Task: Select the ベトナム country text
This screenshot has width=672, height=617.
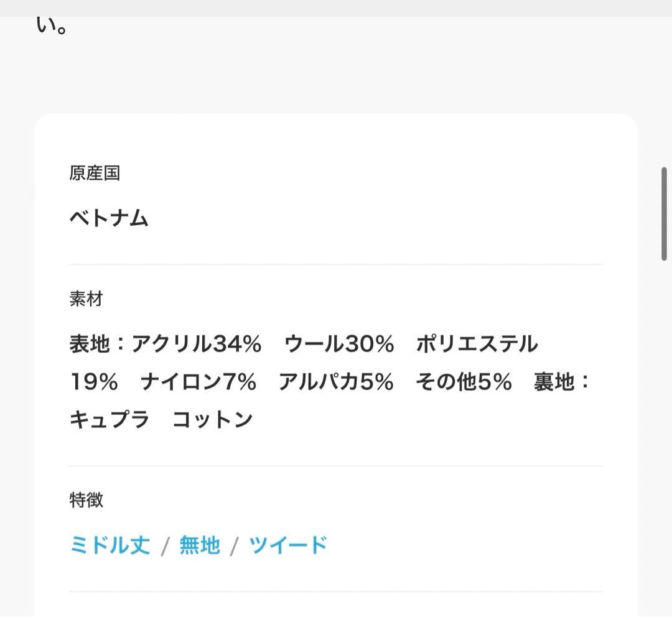Action: click(x=110, y=218)
